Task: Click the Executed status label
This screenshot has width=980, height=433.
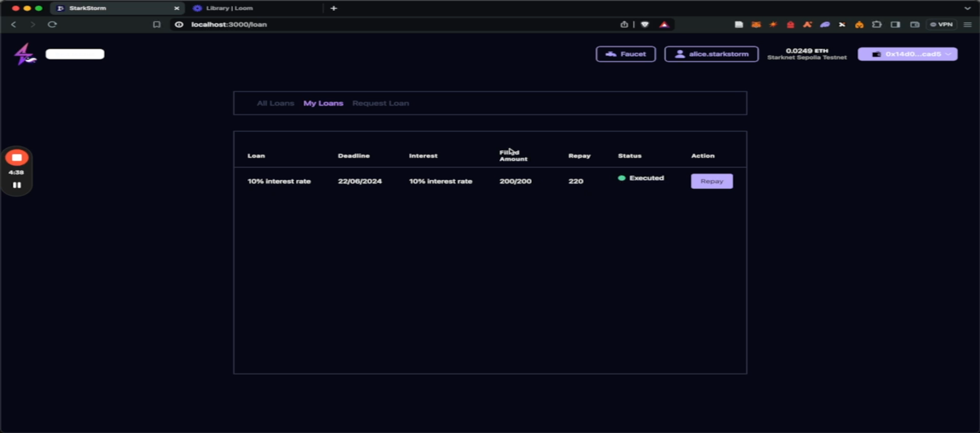Action: coord(646,178)
